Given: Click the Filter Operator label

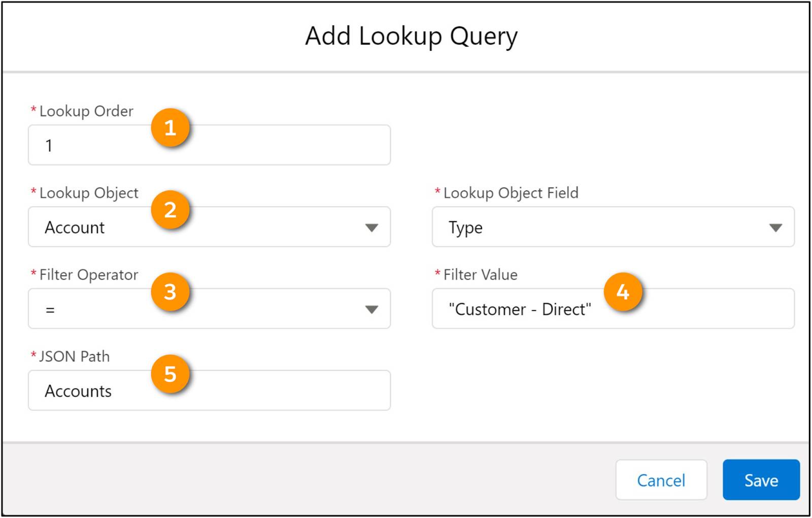Looking at the screenshot, I should pyautogui.click(x=87, y=274).
